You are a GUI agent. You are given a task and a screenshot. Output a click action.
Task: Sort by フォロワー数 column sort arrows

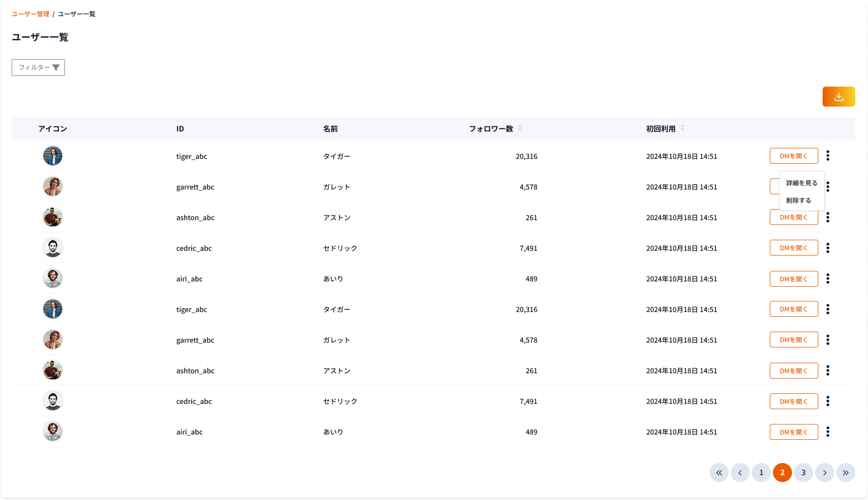(x=520, y=128)
